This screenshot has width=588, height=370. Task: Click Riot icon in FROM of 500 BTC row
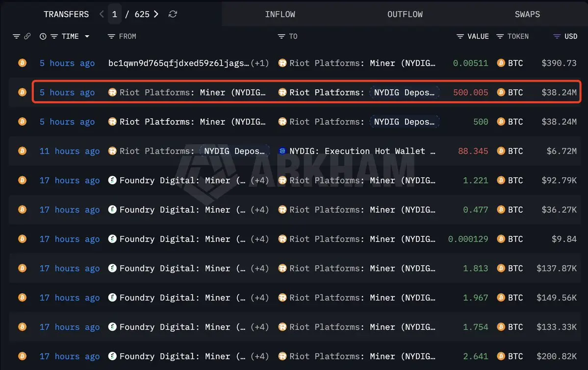(112, 122)
